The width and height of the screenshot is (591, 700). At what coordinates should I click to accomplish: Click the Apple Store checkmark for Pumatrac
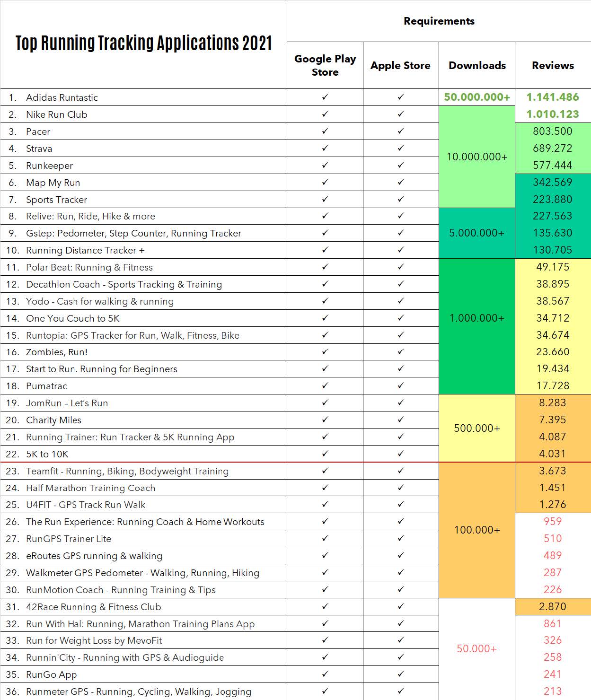pyautogui.click(x=401, y=385)
